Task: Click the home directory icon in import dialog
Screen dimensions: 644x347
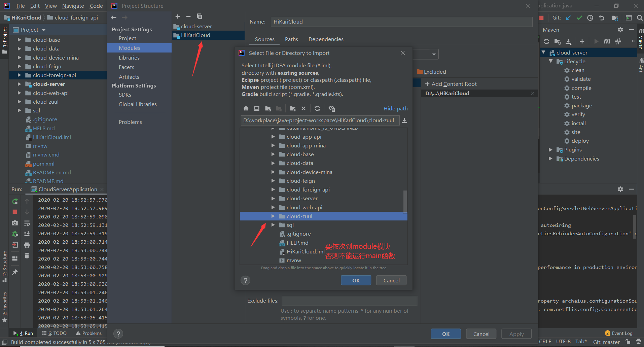Action: click(x=246, y=108)
